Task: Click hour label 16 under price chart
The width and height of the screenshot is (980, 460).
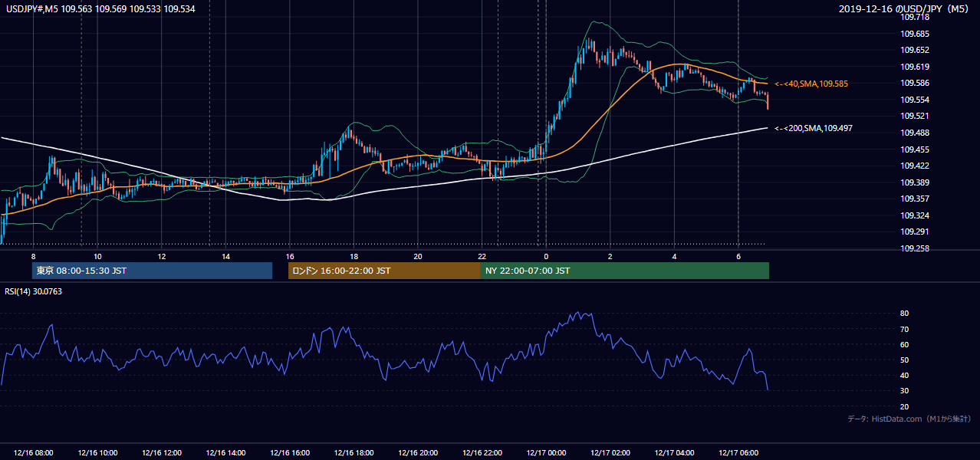Action: tap(290, 256)
